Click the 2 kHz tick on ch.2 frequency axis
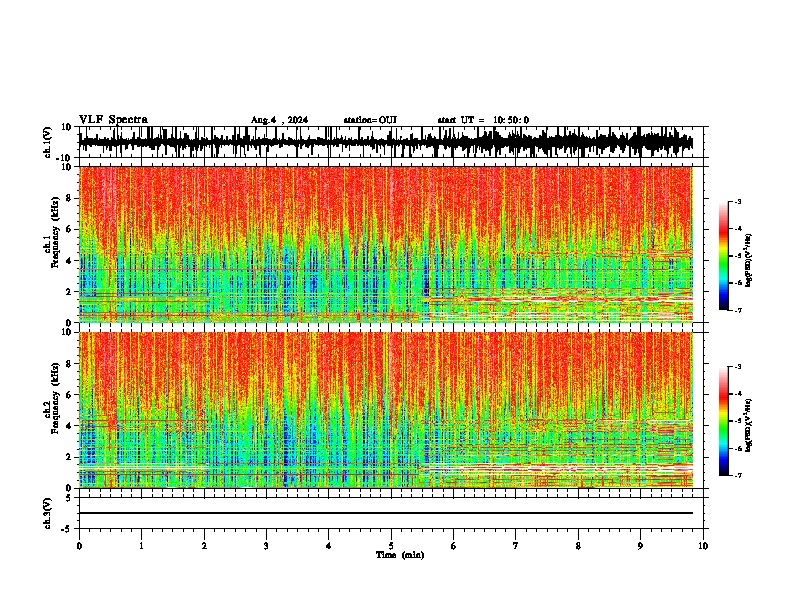 coord(69,457)
